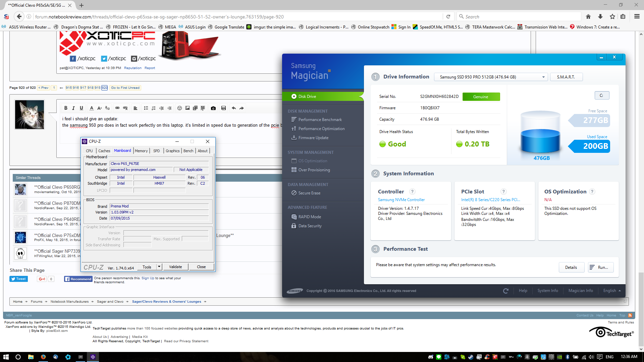Viewport: 644px width, 362px height.
Task: Click the insert link icon in the editor
Action: tap(117, 108)
